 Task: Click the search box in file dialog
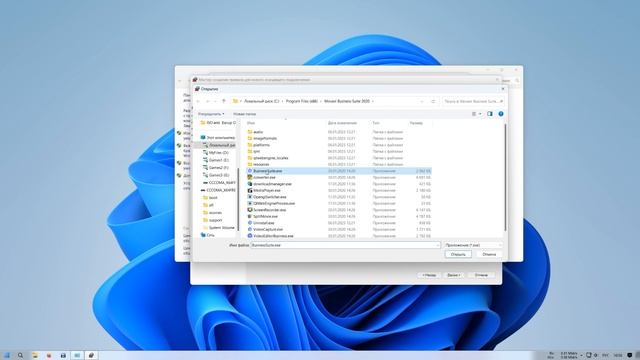pyautogui.click(x=473, y=101)
